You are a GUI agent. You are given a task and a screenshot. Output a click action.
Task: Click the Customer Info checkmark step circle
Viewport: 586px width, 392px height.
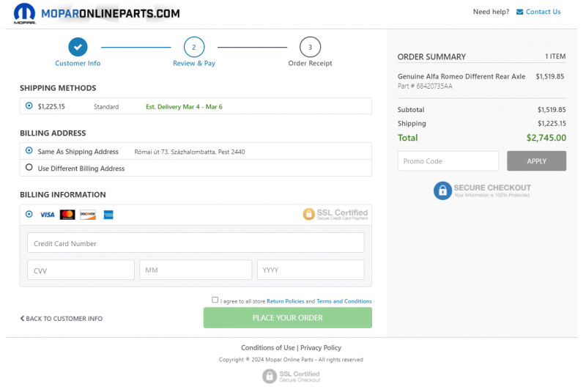point(78,47)
